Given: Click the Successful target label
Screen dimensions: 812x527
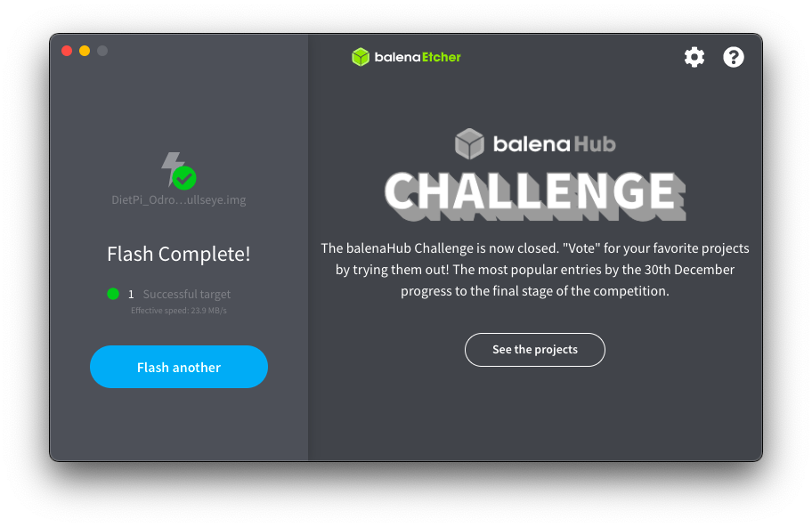Looking at the screenshot, I should click(x=186, y=294).
